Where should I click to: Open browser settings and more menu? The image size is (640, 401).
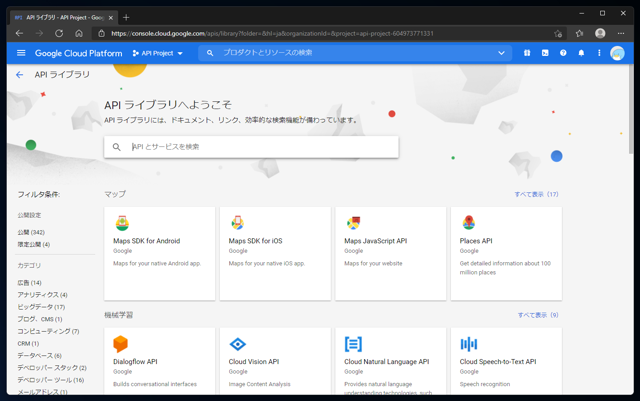(x=621, y=33)
